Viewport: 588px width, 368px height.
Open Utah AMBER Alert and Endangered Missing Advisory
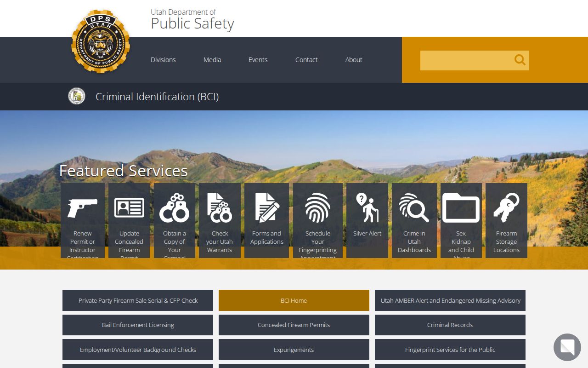[x=450, y=300]
